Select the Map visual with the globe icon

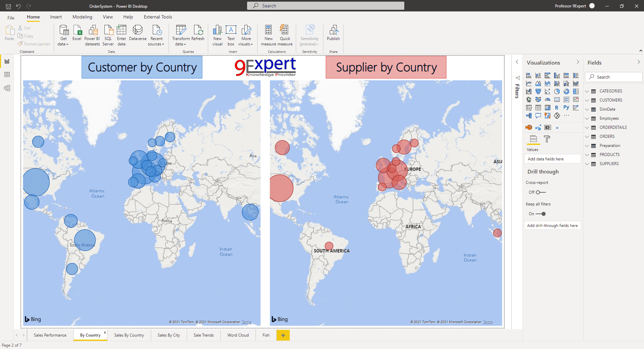[x=529, y=100]
